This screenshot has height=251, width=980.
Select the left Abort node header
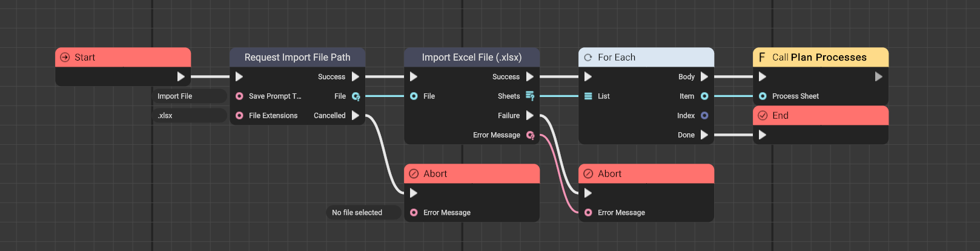tap(471, 174)
